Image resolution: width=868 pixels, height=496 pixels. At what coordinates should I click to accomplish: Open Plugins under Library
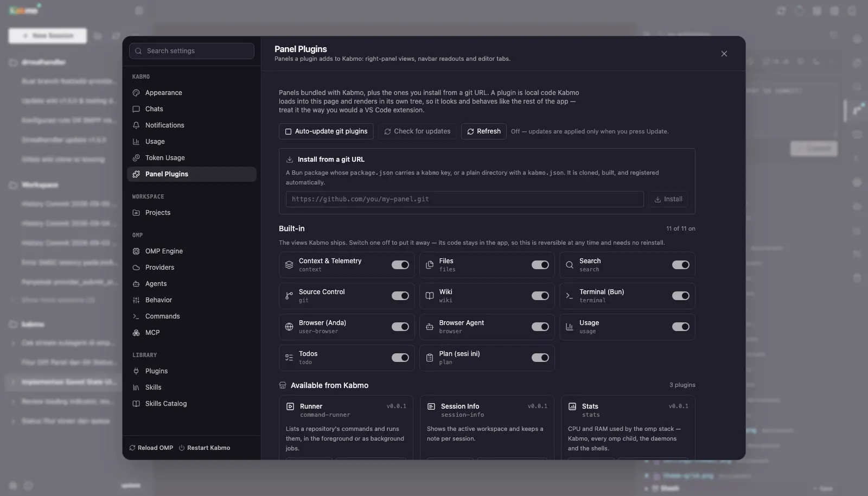(x=192, y=371)
